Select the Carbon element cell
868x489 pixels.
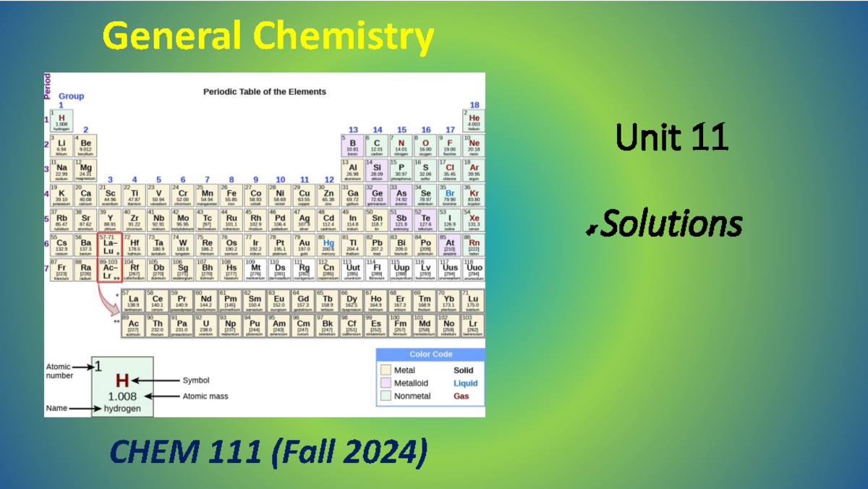(x=378, y=145)
